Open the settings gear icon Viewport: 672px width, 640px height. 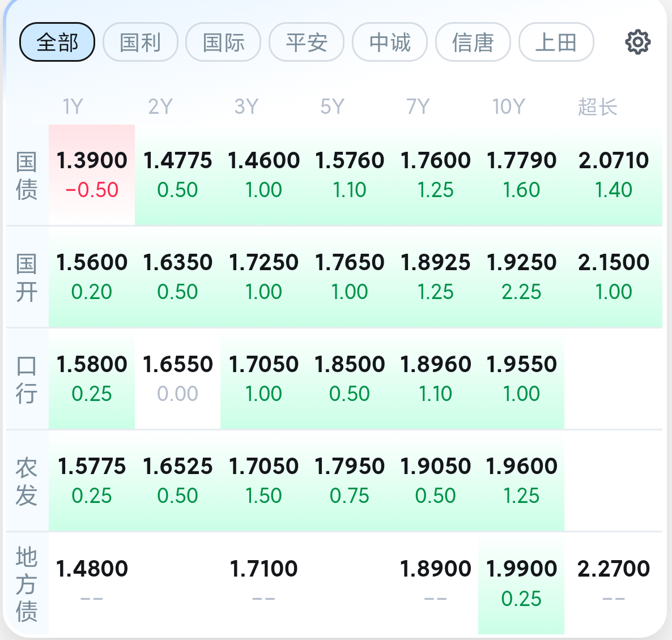pyautogui.click(x=637, y=42)
